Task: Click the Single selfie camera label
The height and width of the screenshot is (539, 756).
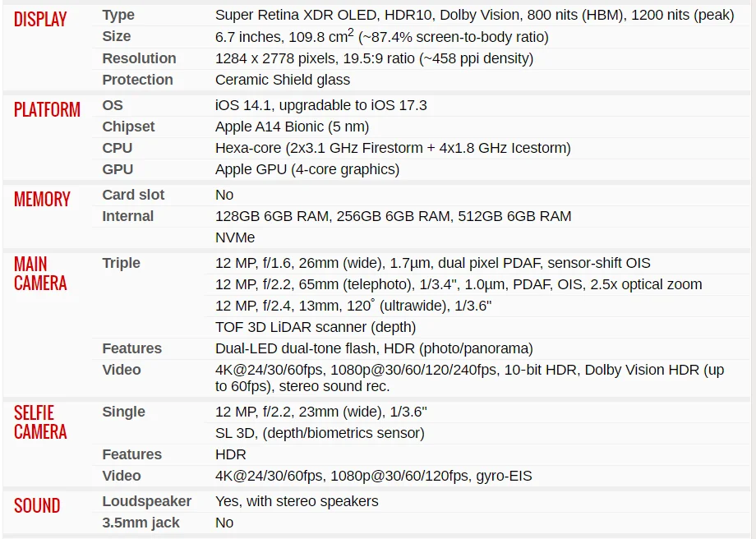Action: 123,412
